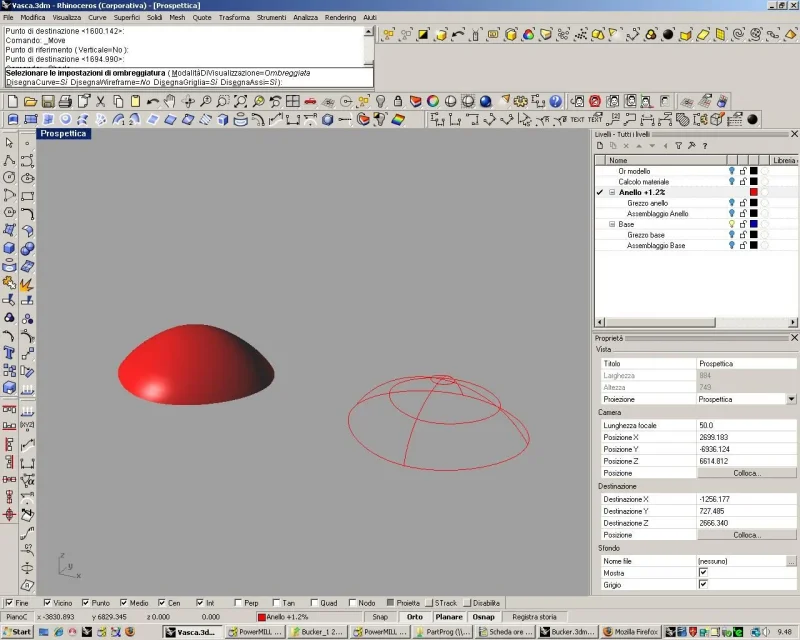Toggle the Snap status bar button
The height and width of the screenshot is (640, 800).
(x=380, y=617)
